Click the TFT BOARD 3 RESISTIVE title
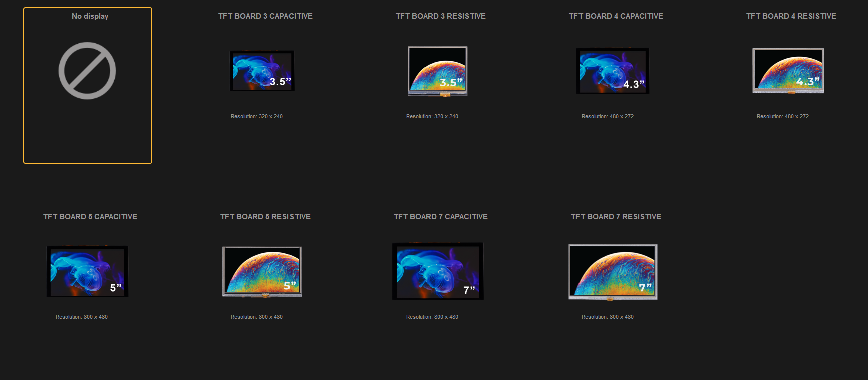 [x=441, y=16]
